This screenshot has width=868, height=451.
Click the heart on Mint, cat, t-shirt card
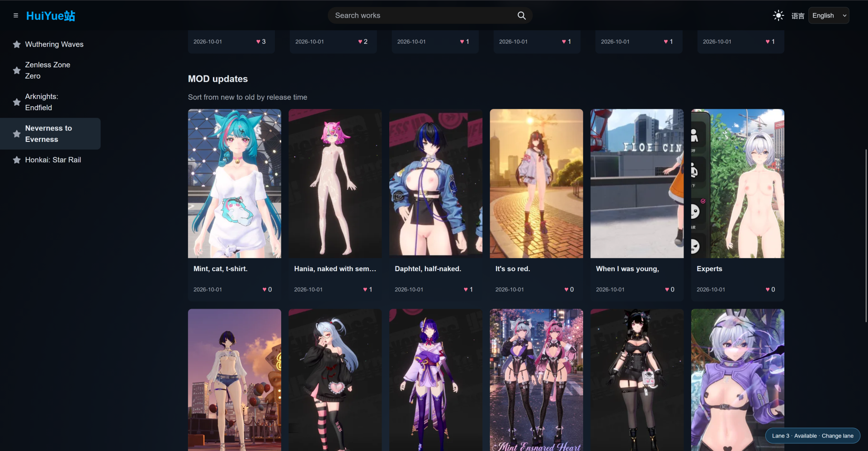pos(265,290)
